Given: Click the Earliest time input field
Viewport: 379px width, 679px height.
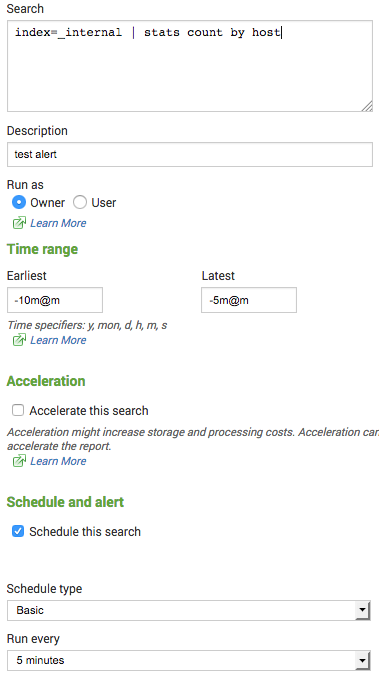Looking at the screenshot, I should pyautogui.click(x=55, y=300).
